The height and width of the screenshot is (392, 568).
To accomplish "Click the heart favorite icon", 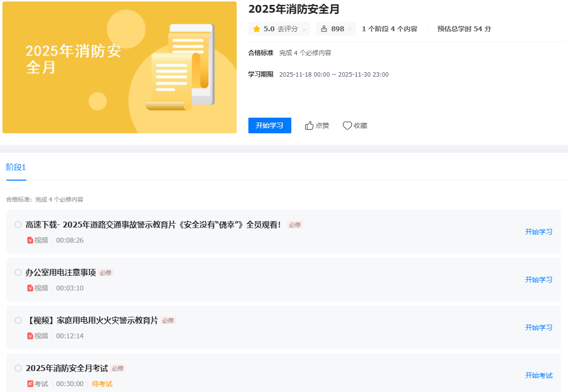I will pyautogui.click(x=347, y=125).
